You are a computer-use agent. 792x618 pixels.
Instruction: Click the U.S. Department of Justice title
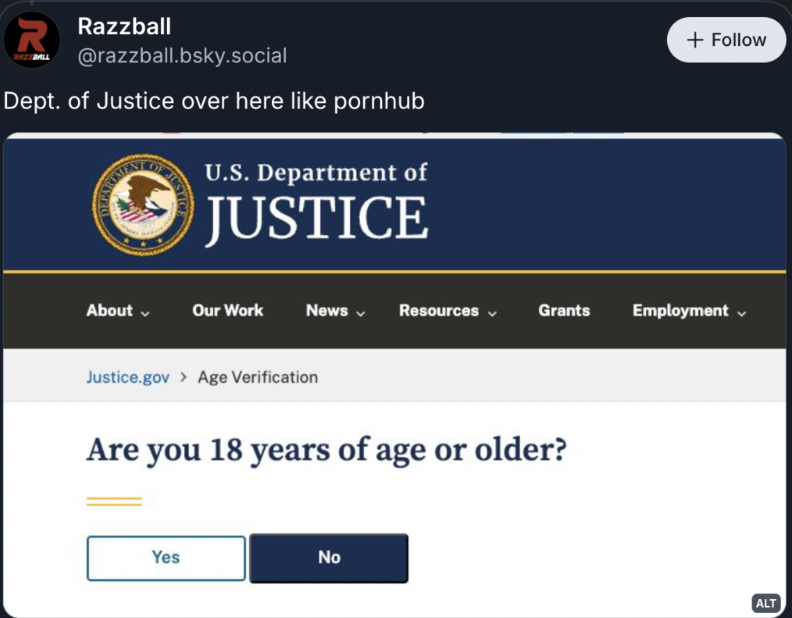click(316, 203)
